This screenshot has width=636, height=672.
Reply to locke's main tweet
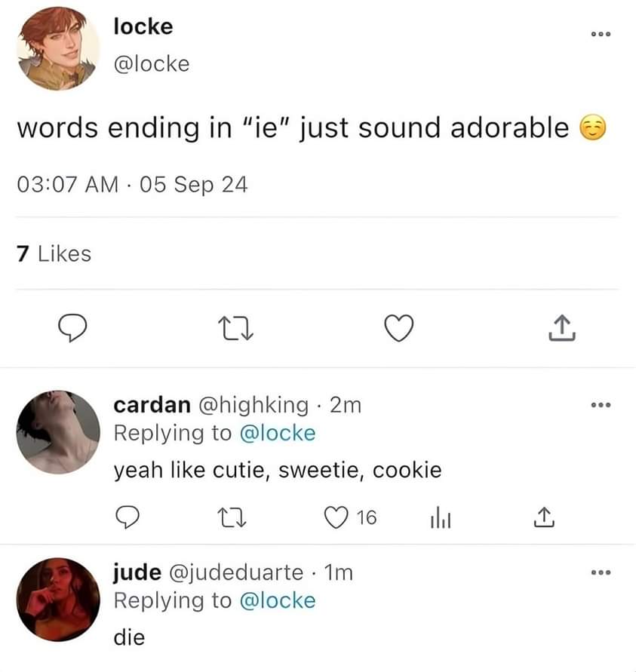point(74,328)
